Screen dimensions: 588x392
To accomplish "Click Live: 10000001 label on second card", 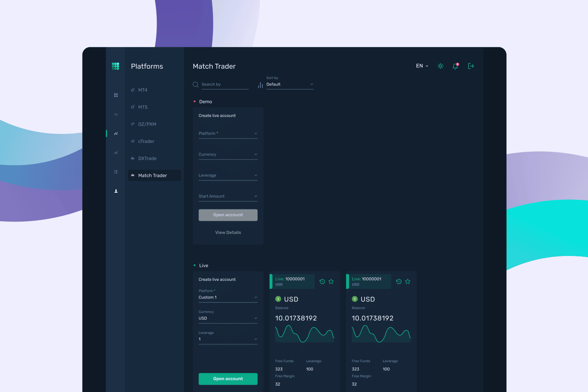I will tap(367, 279).
